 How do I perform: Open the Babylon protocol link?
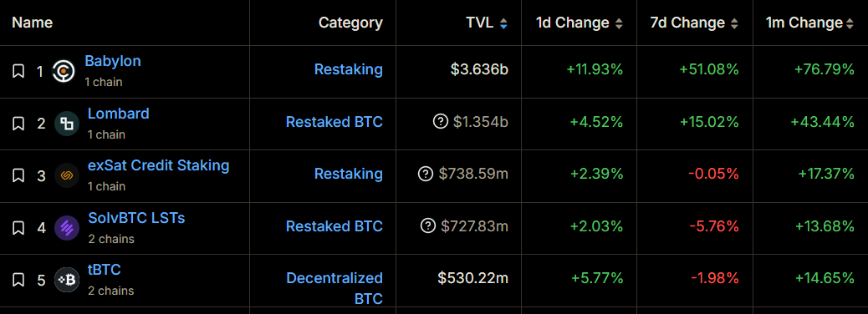tap(113, 61)
